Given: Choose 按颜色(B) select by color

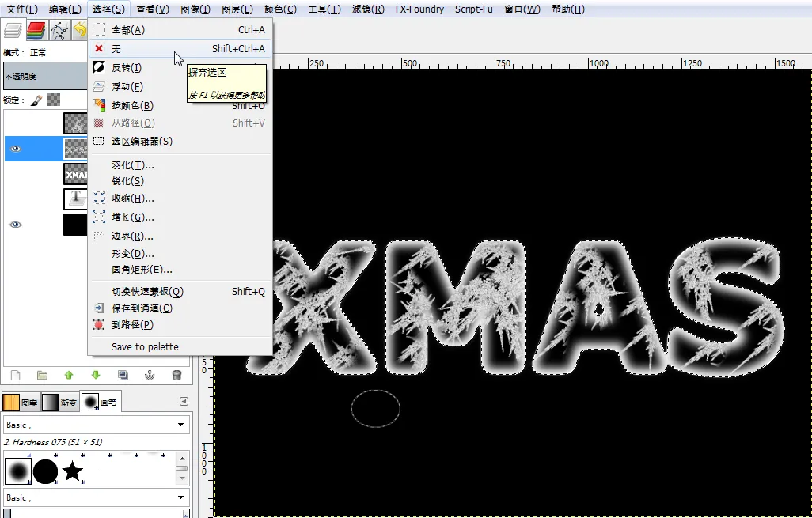Looking at the screenshot, I should point(180,105).
